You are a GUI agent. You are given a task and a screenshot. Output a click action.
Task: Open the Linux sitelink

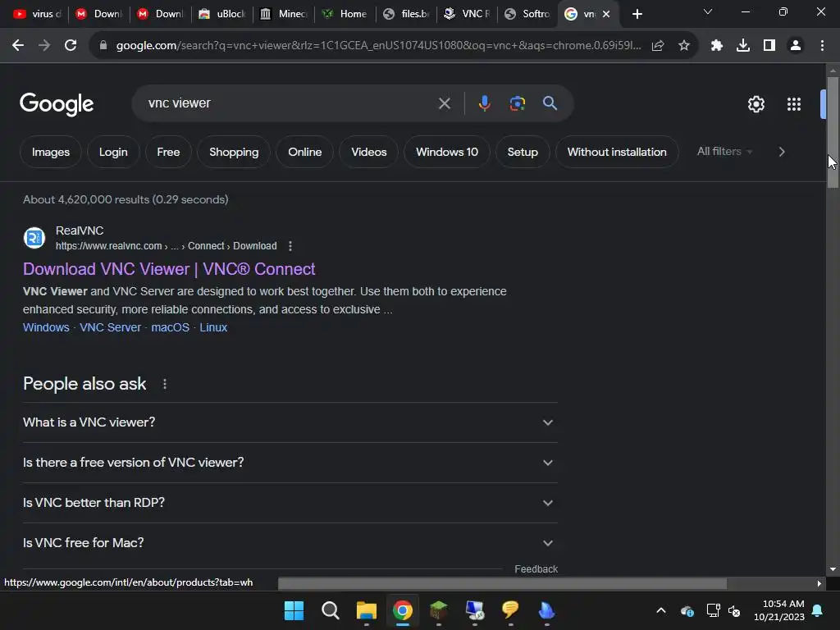coord(213,327)
